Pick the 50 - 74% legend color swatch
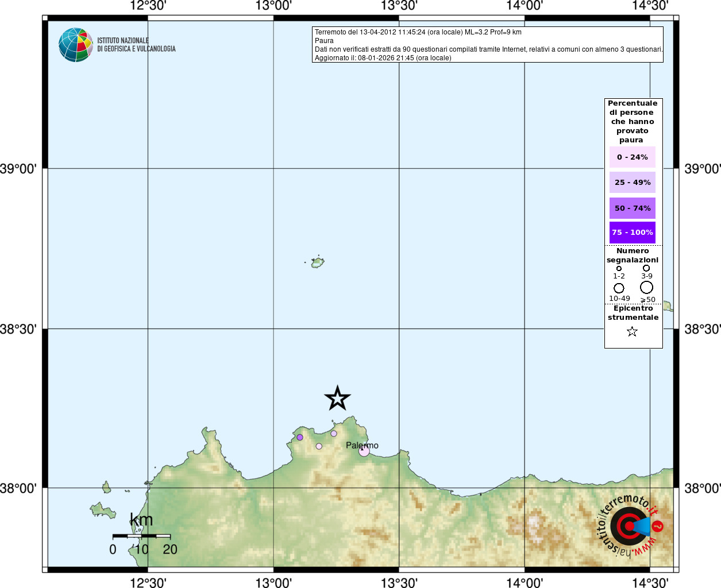This screenshot has height=588, width=721. [x=632, y=208]
